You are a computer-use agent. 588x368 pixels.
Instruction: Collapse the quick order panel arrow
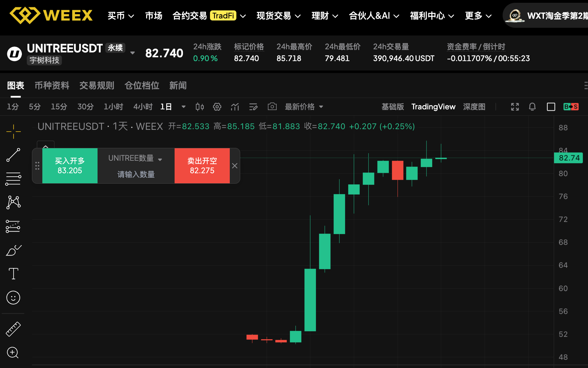(x=45, y=145)
